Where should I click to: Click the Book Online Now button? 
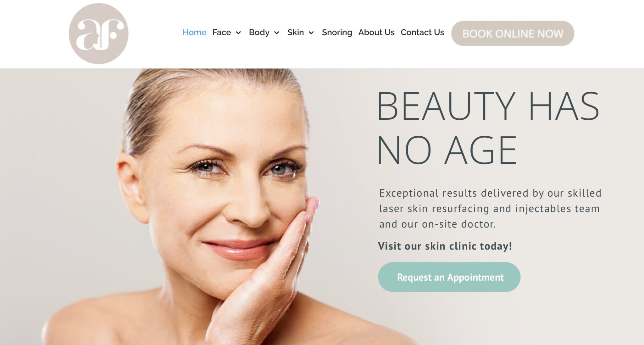coord(513,33)
